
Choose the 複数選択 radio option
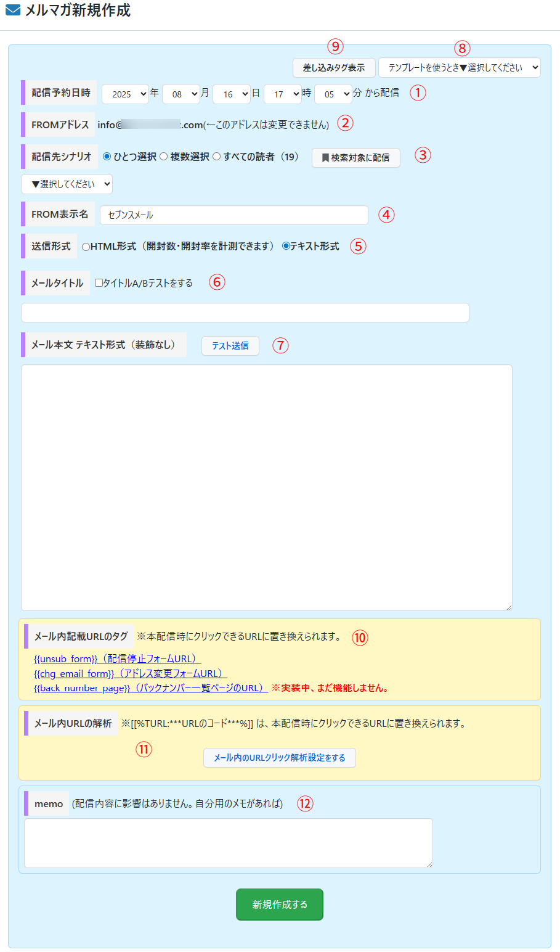pos(164,157)
